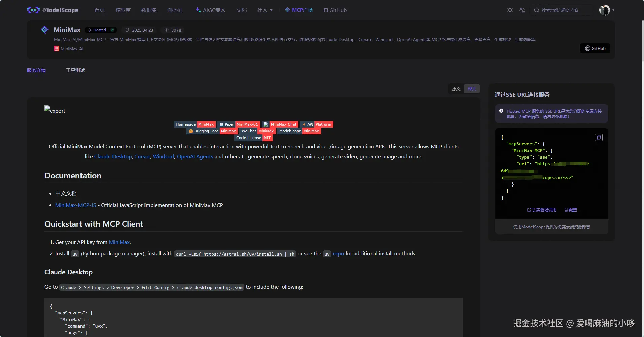Click the MiniMax service diamond logo icon
This screenshot has width=644, height=337.
click(44, 30)
